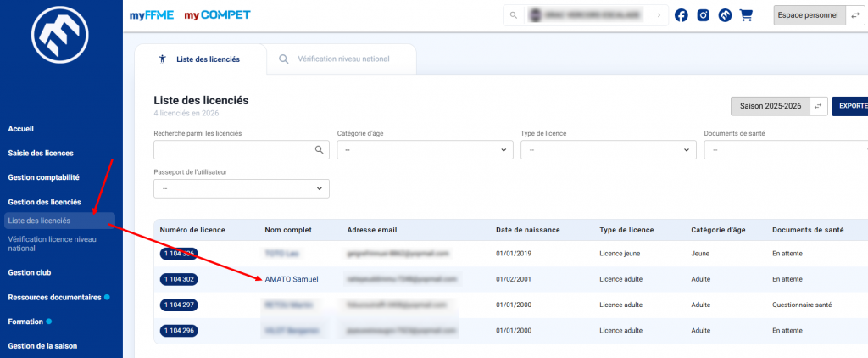Focus the Recherche parmi les licenciés field
This screenshot has height=358, width=868.
coord(232,149)
